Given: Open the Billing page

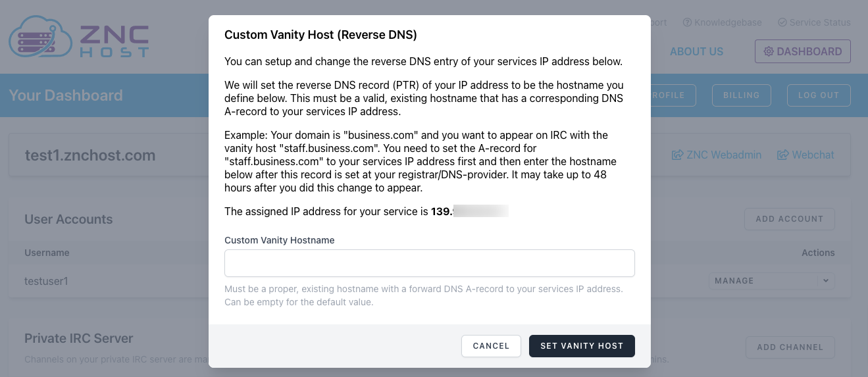Looking at the screenshot, I should pyautogui.click(x=742, y=95).
